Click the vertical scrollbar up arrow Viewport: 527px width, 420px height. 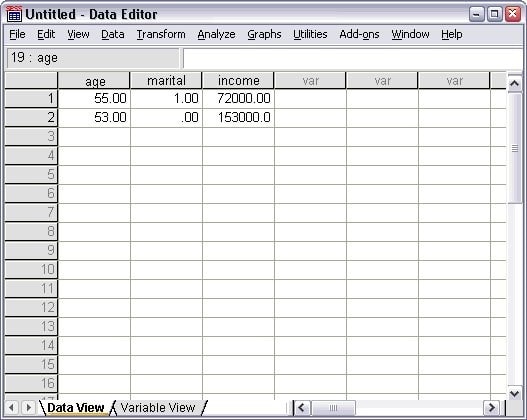pyautogui.click(x=515, y=83)
